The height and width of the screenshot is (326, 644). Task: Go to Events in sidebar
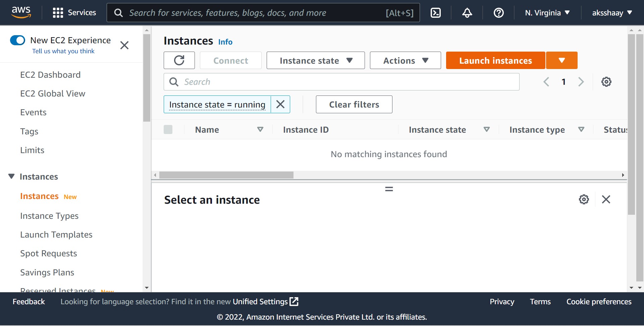33,112
